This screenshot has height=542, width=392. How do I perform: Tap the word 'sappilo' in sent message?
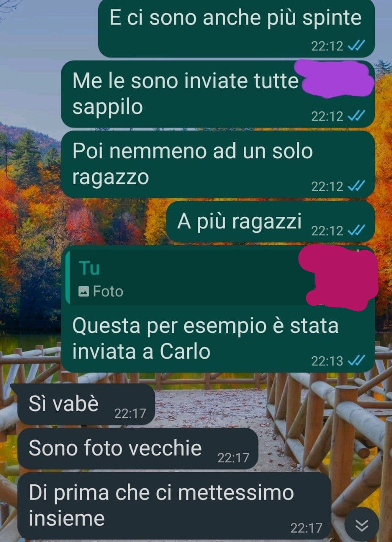tap(108, 107)
